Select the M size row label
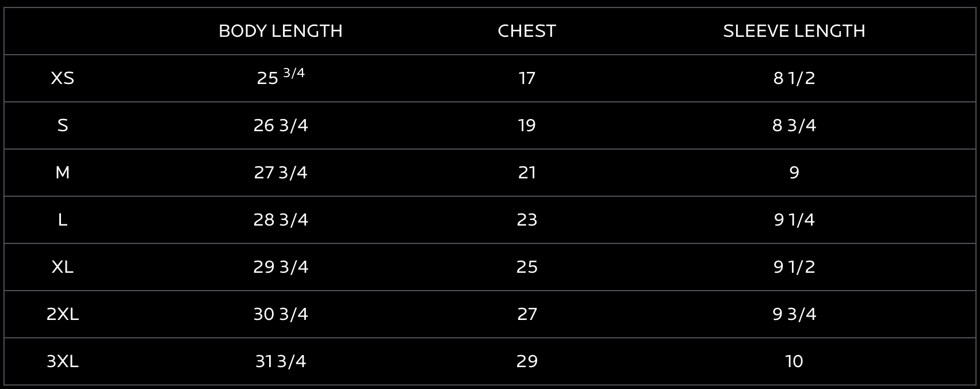980x389 pixels. pos(62,173)
